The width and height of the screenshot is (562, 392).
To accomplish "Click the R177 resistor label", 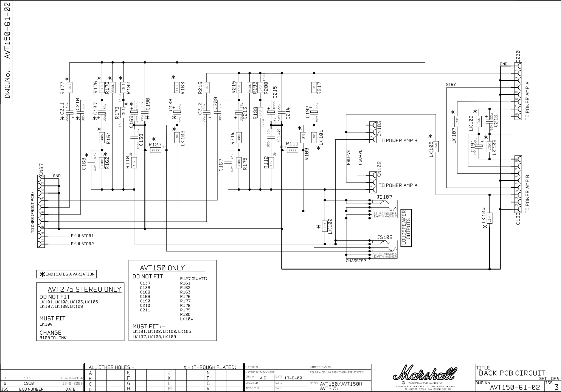I will 62,88.
